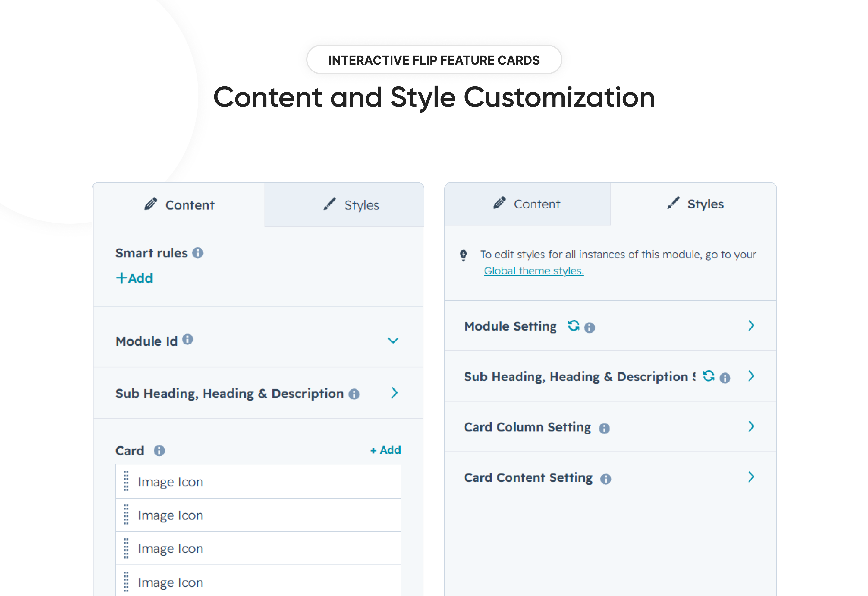Expand Card Column Setting arrow
The height and width of the screenshot is (596, 868).
click(x=751, y=426)
